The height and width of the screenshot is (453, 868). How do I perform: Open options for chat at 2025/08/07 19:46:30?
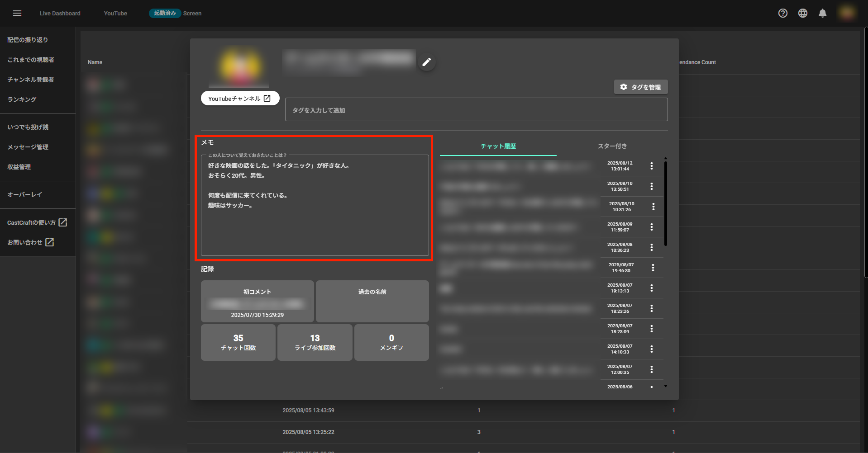pyautogui.click(x=653, y=268)
